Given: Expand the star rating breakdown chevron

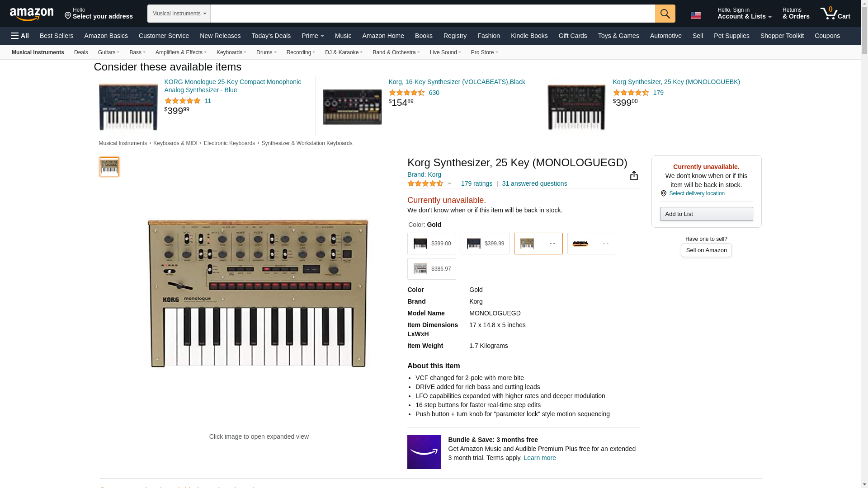Looking at the screenshot, I should pyautogui.click(x=449, y=184).
